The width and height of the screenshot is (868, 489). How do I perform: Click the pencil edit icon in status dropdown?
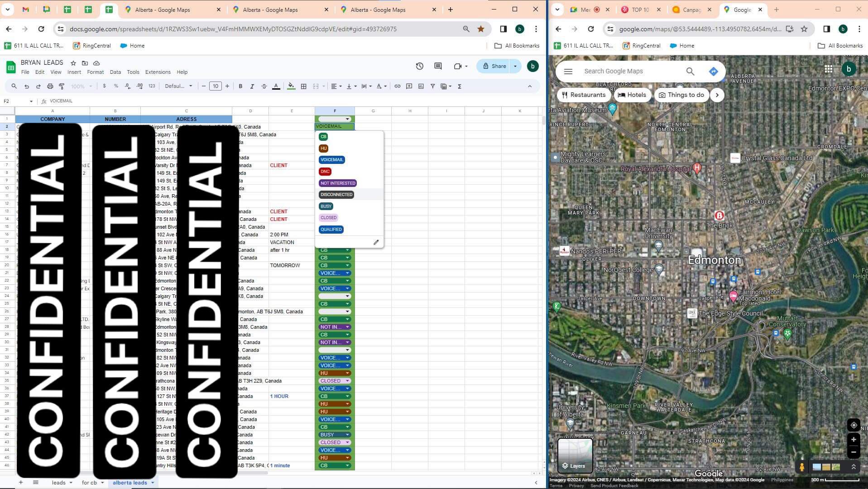pyautogui.click(x=376, y=242)
